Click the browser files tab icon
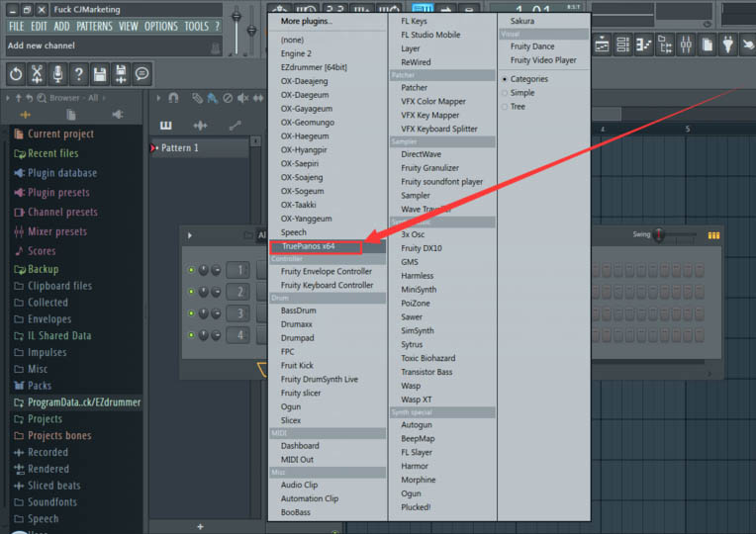 tap(71, 115)
